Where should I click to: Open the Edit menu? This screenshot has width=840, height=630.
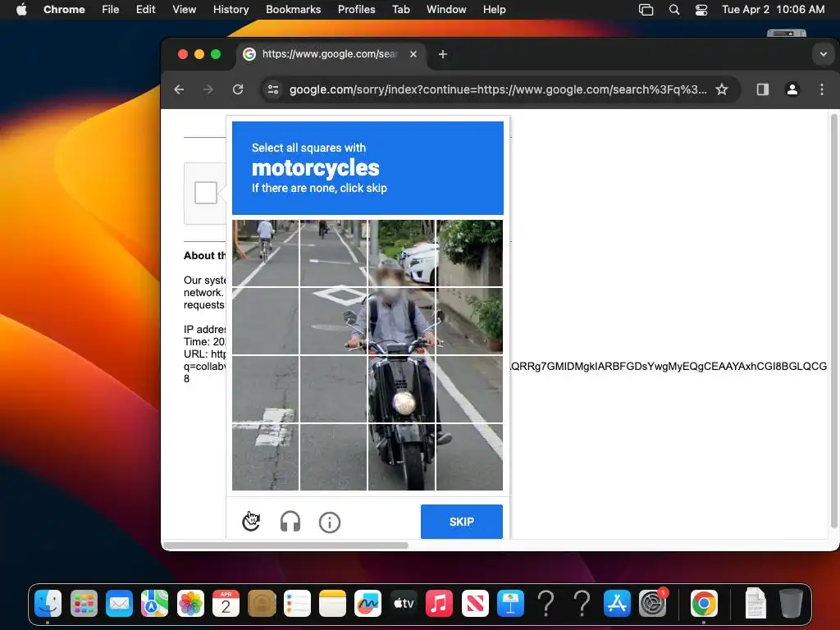[145, 9]
